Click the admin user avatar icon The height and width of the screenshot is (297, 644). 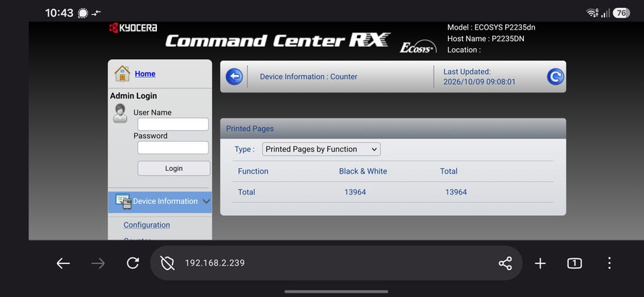click(120, 113)
